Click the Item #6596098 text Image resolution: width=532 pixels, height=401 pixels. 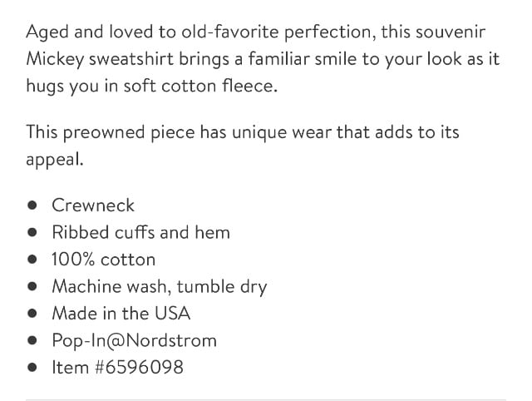118,367
